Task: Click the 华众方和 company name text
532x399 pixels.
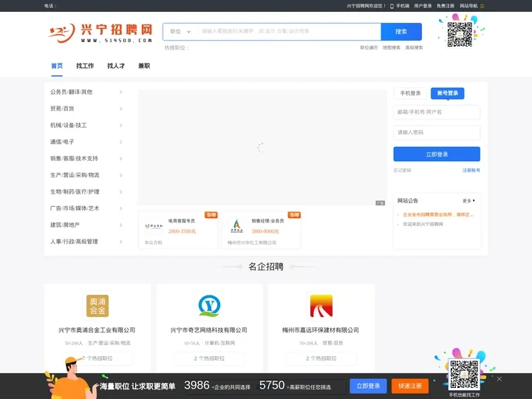Action: 154,242
